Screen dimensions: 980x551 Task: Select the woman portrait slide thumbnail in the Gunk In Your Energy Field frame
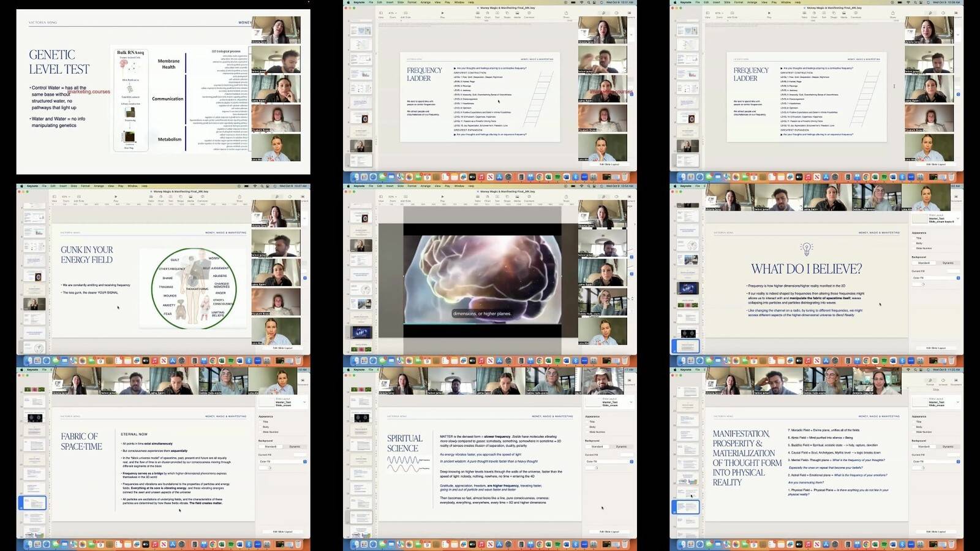pyautogui.click(x=34, y=304)
